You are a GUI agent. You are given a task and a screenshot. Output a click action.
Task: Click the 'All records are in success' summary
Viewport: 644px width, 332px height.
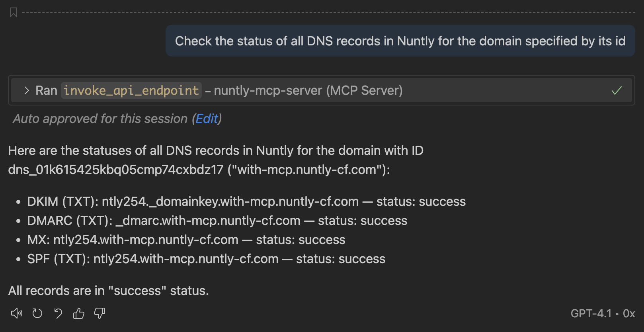tap(108, 291)
